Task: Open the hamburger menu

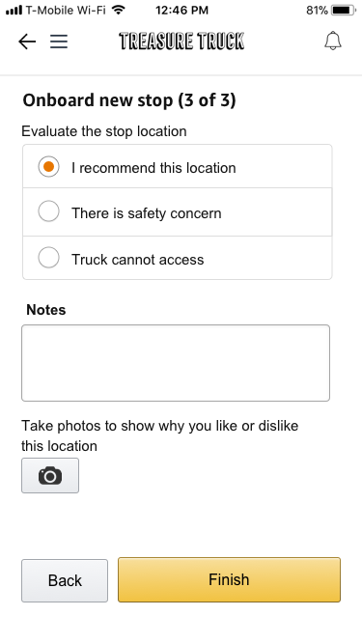Action: tap(59, 42)
